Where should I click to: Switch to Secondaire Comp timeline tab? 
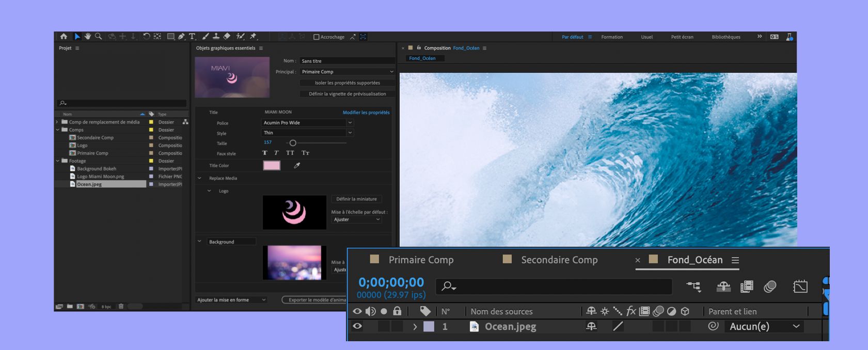pyautogui.click(x=559, y=260)
